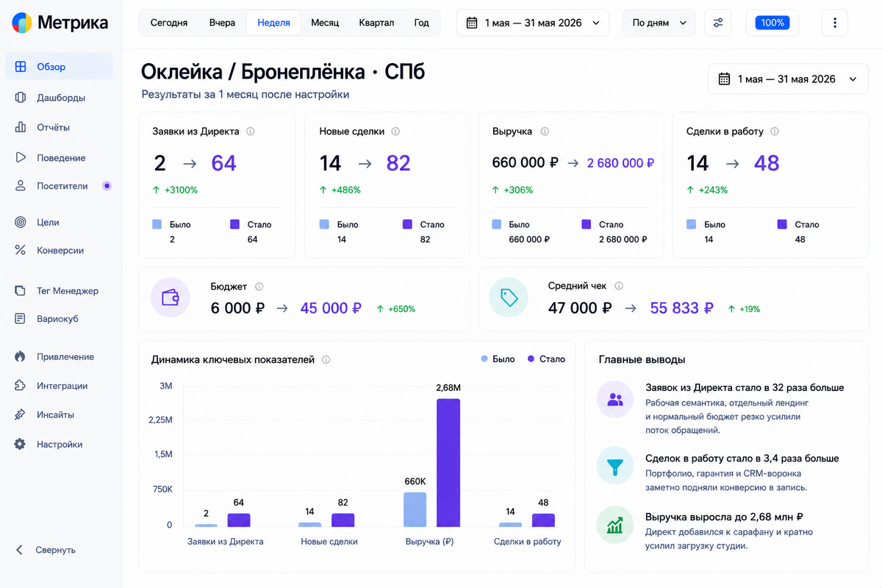Screen dimensions: 882x588
Task: Open the top date range dropdown
Action: (533, 23)
